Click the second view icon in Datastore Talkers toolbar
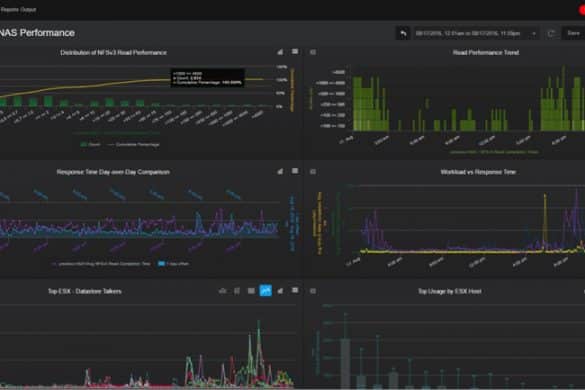Image resolution: width=585 pixels, height=390 pixels. [x=237, y=291]
